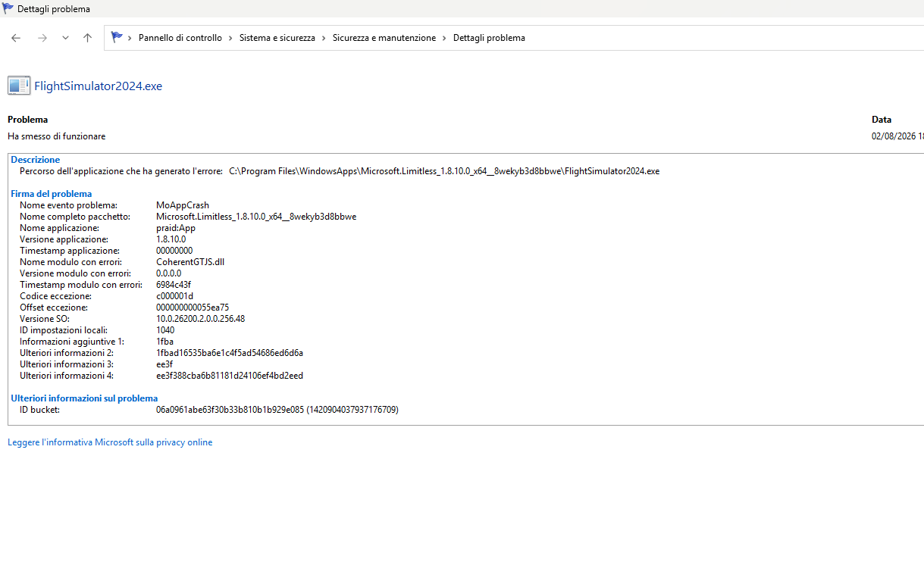924x562 pixels.
Task: Click the c000001d exception code
Action: point(175,296)
